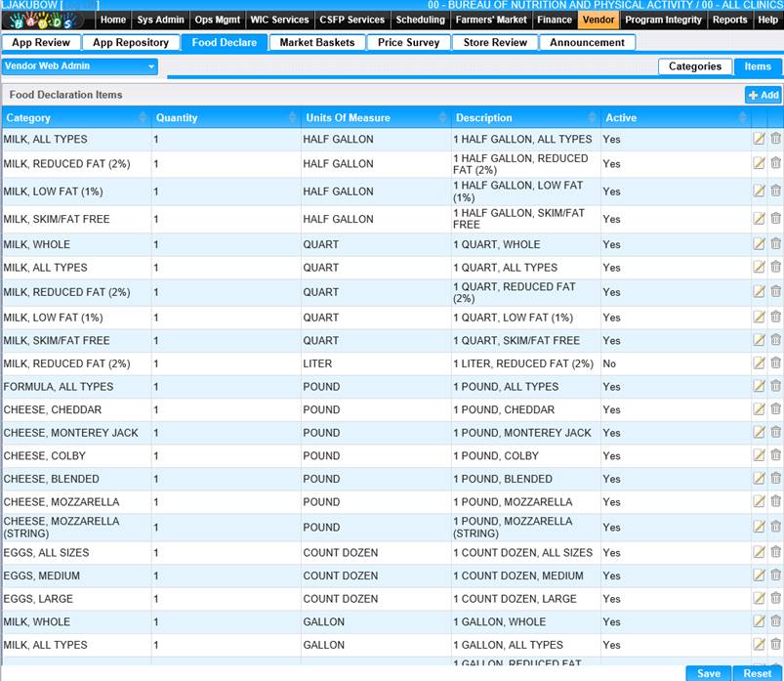
Task: Open the Program Integrity menu
Action: coord(664,20)
